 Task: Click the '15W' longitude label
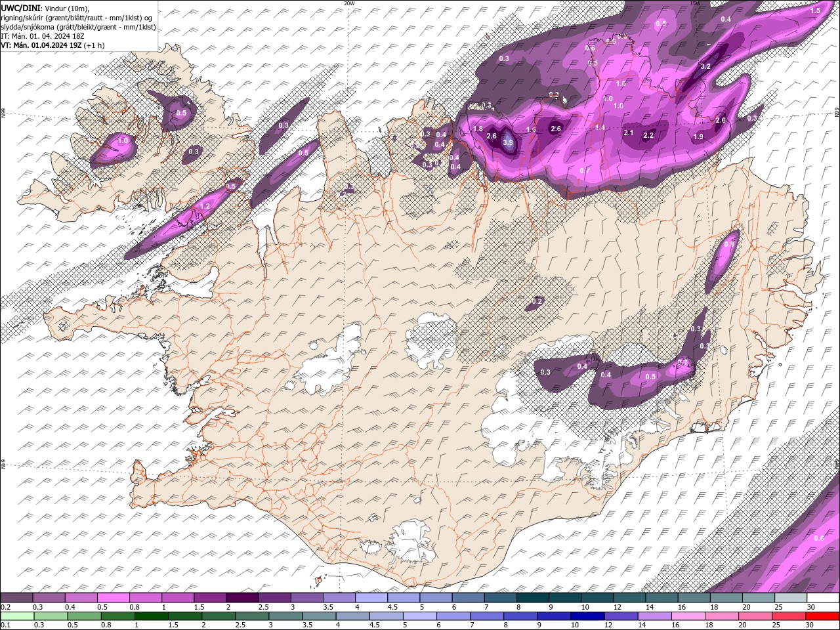click(x=695, y=3)
